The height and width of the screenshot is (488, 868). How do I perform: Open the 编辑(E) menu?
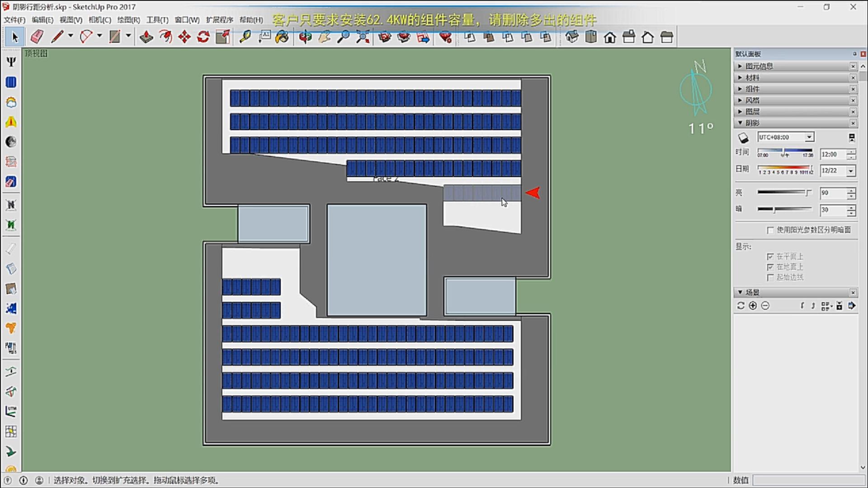(42, 20)
